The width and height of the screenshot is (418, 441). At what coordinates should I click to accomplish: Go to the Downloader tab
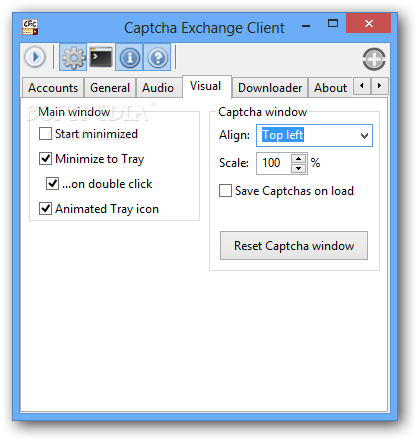coord(270,88)
